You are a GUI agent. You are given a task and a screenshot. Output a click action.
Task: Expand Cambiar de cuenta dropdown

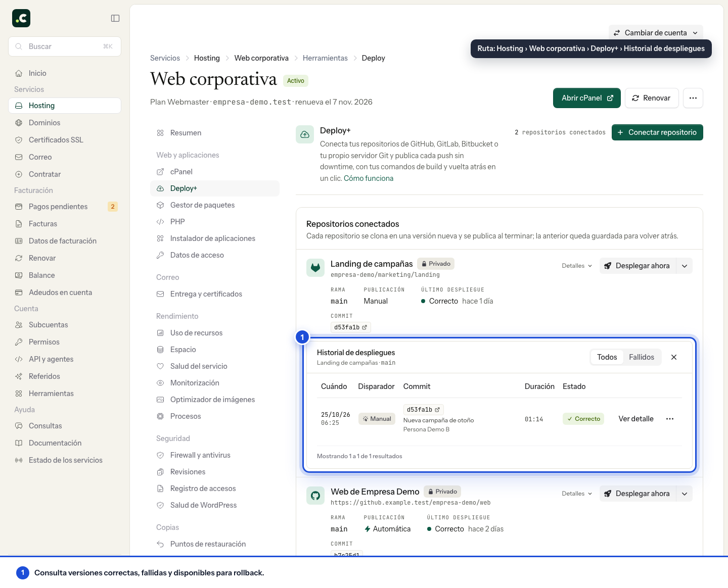[x=656, y=33]
